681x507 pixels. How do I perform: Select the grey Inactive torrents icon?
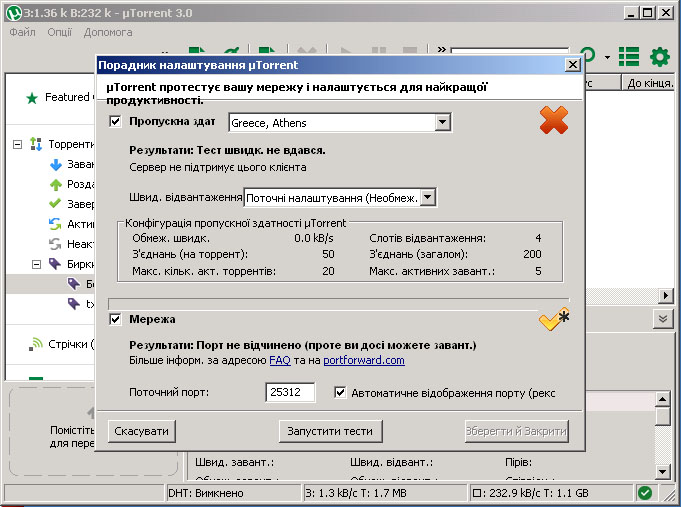click(55, 244)
